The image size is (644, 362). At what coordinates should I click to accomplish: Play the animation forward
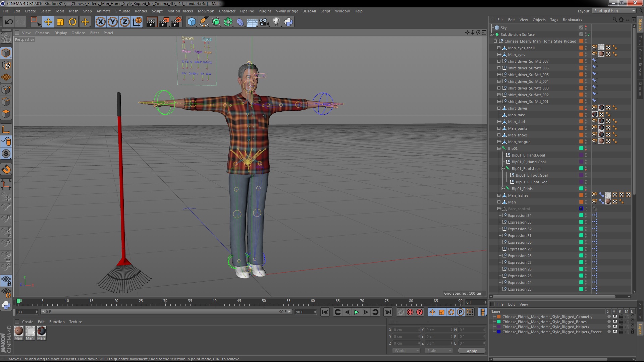point(356,312)
